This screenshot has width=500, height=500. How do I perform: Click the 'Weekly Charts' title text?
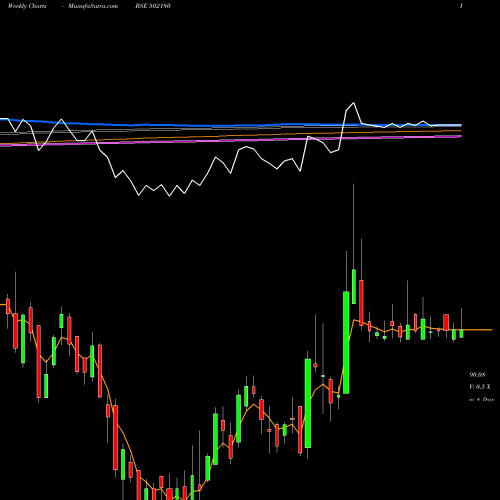(27, 6)
